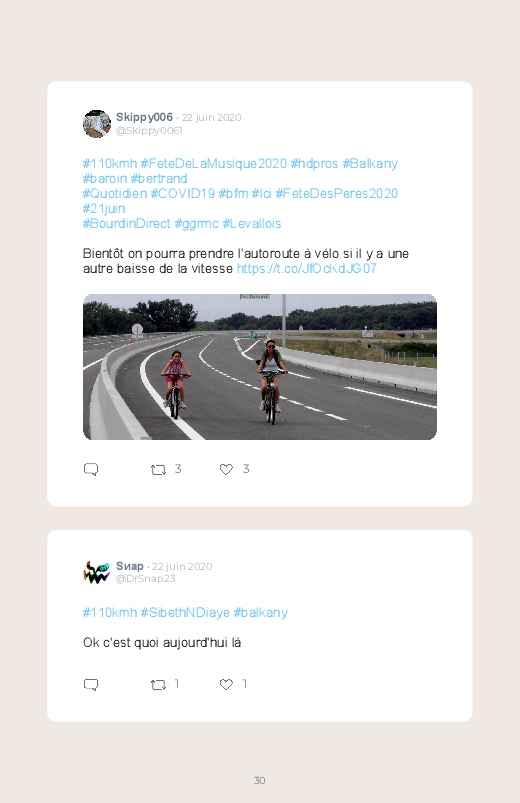Viewport: 520px width, 803px height.
Task: Open Skippy006's profile avatar
Action: pos(97,123)
